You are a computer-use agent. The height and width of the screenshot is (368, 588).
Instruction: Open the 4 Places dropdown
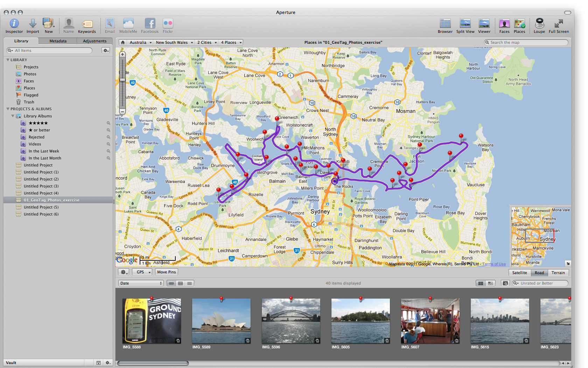pos(231,42)
